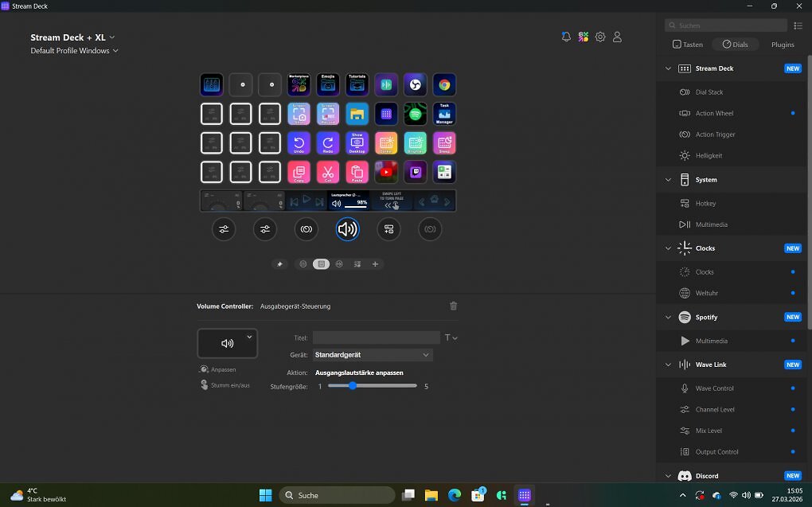Collapse the Stream Deck actions category
Screen dimensions: 812x507
click(668, 68)
